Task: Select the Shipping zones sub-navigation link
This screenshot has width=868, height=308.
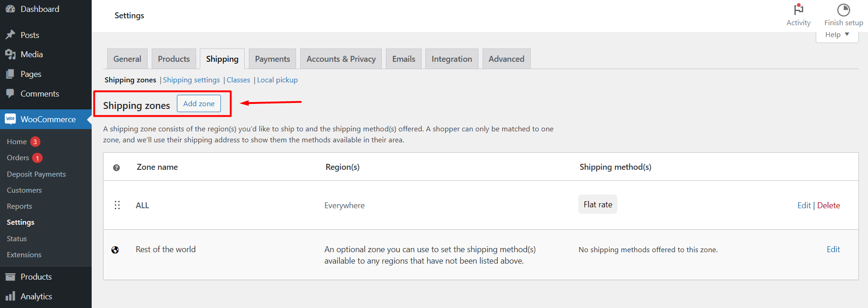Action: click(130, 80)
